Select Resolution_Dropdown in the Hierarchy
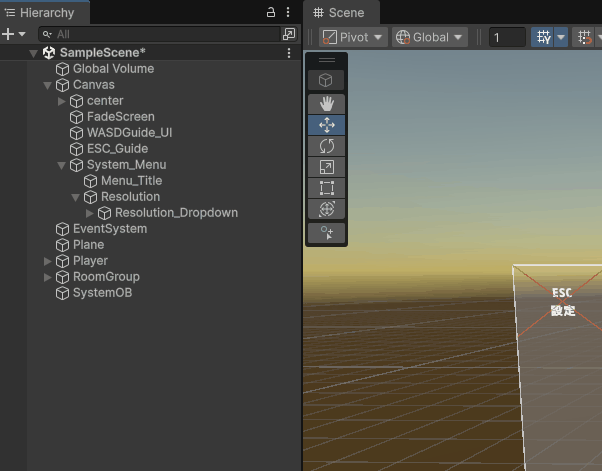This screenshot has height=471, width=602. click(x=176, y=213)
